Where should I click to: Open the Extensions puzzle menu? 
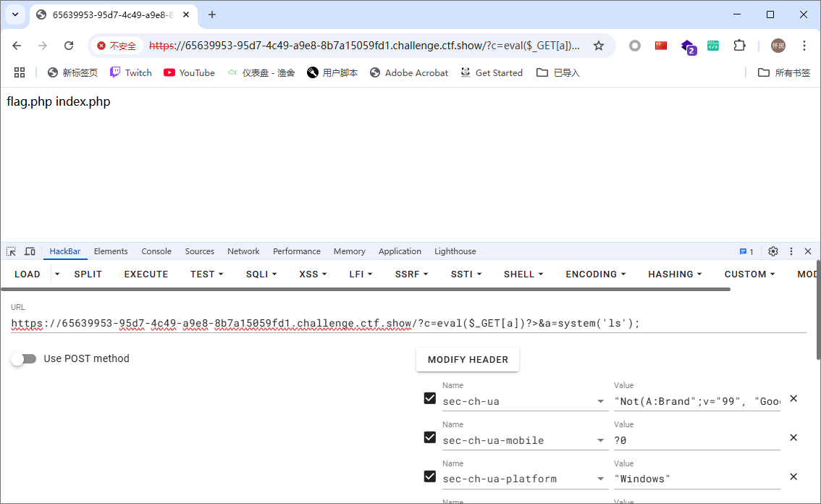click(x=739, y=46)
